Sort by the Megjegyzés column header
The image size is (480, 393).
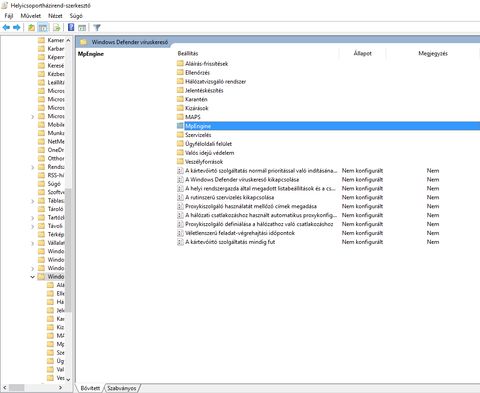433,53
